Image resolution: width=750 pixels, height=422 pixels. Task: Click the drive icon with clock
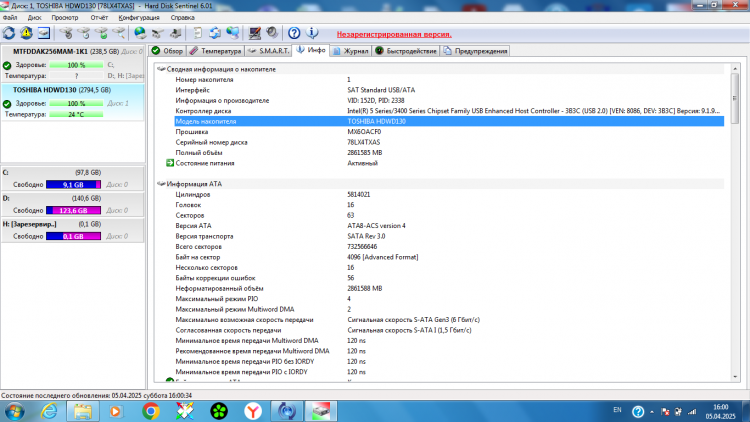click(x=84, y=33)
